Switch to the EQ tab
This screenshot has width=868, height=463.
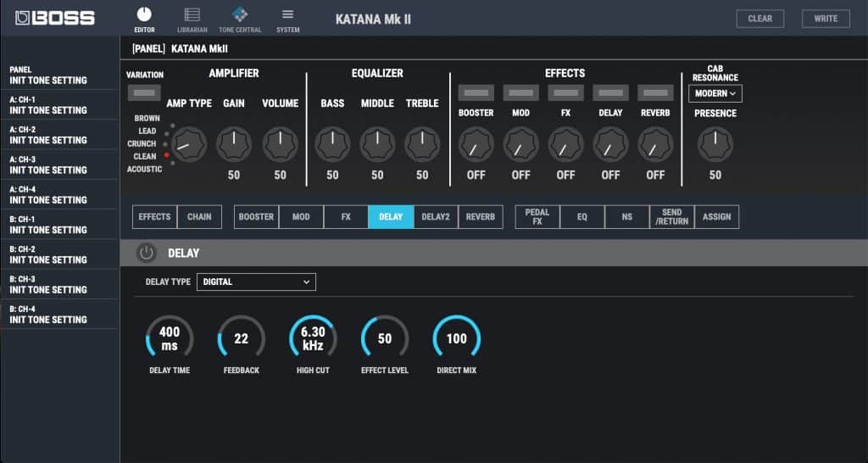click(582, 217)
